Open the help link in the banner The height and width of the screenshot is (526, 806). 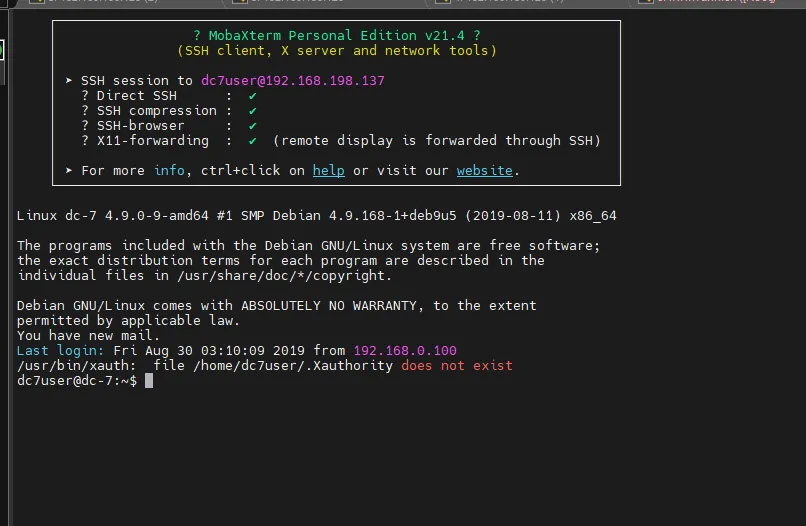coord(328,171)
